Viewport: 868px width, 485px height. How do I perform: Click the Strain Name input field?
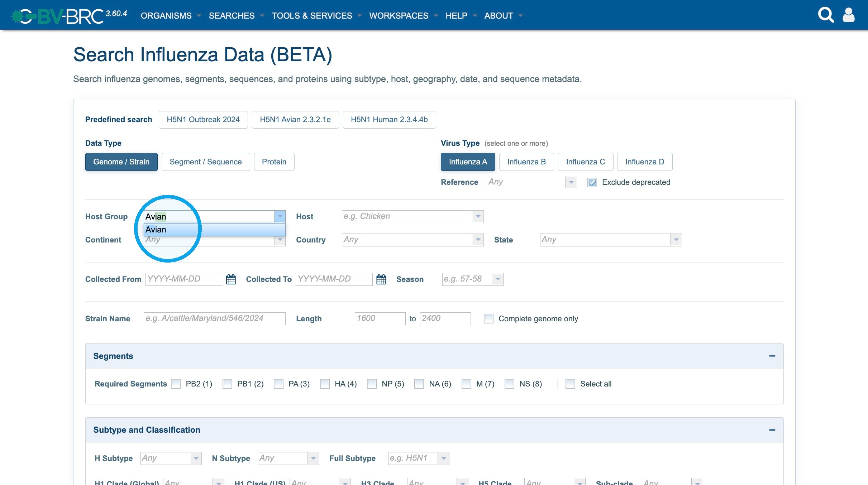point(214,319)
